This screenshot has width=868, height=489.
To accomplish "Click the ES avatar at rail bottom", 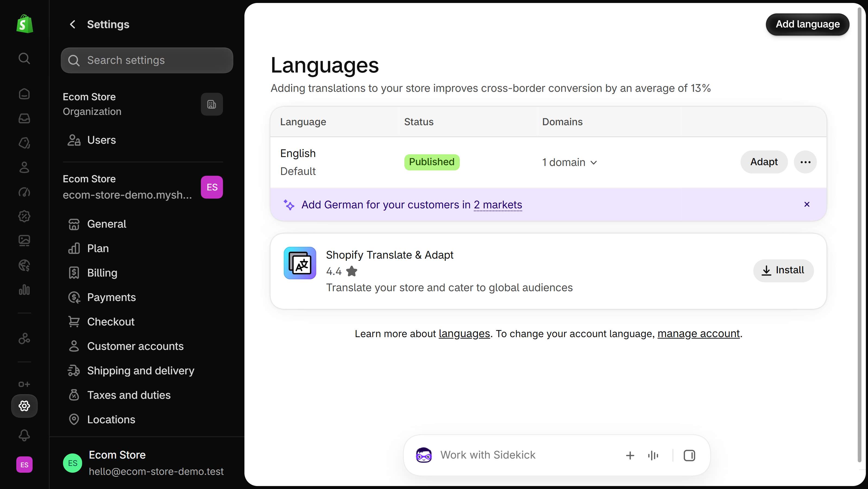I will [24, 465].
